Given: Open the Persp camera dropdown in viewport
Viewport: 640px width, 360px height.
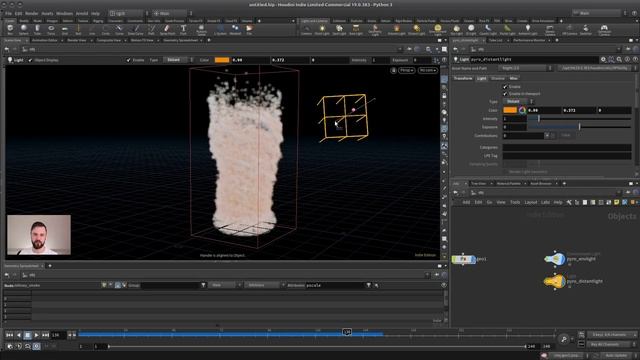Looking at the screenshot, I should (407, 71).
